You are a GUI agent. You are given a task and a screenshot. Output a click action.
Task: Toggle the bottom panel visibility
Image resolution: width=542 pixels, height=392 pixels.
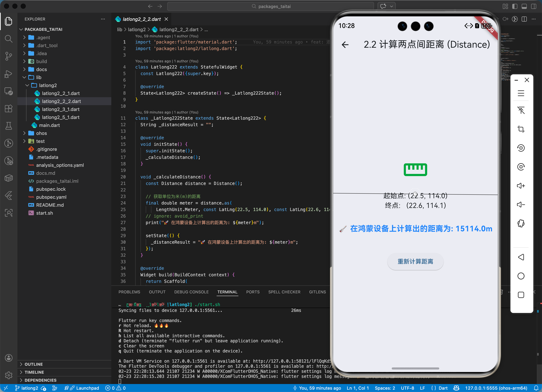click(x=524, y=6)
